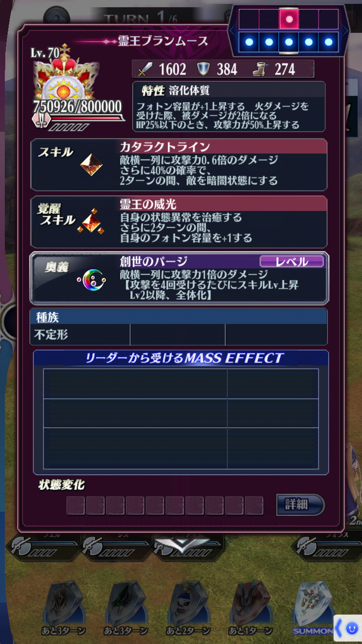Tap the rainbow crescent 奥義 icon
This screenshot has height=644, width=362.
pyautogui.click(x=92, y=280)
